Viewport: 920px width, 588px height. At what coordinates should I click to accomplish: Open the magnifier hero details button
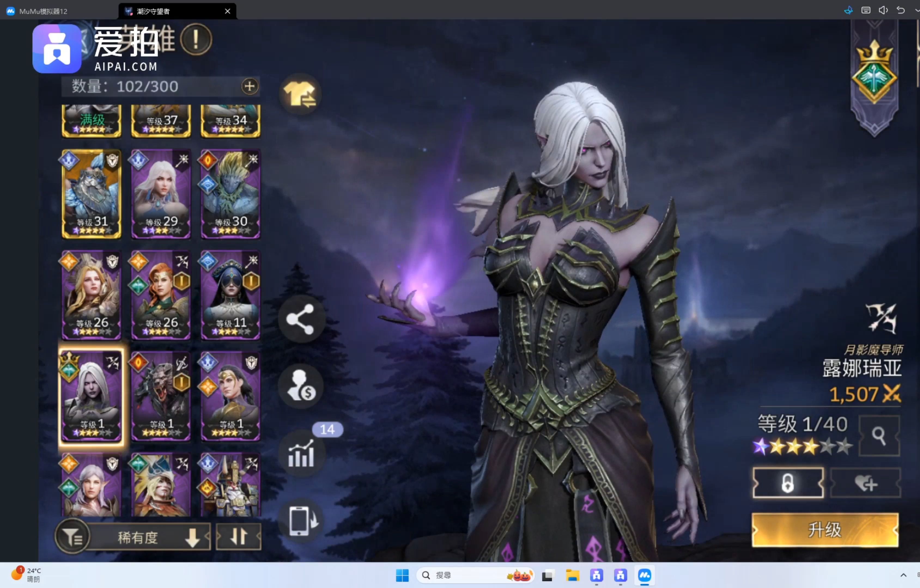point(879,436)
